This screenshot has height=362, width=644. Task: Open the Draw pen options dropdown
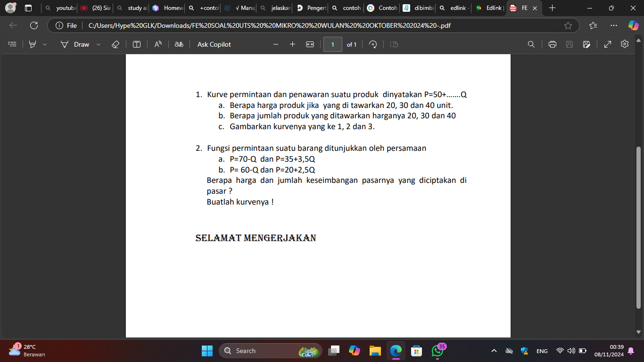coord(99,44)
